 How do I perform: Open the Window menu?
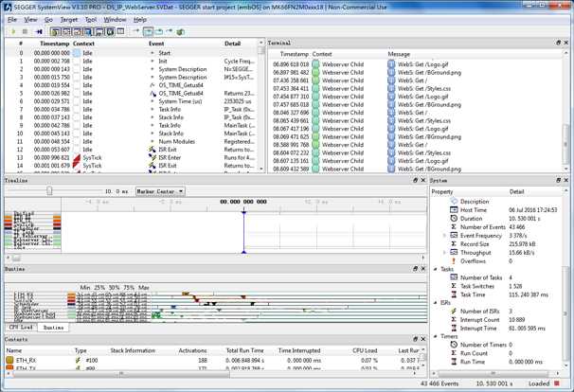[115, 20]
